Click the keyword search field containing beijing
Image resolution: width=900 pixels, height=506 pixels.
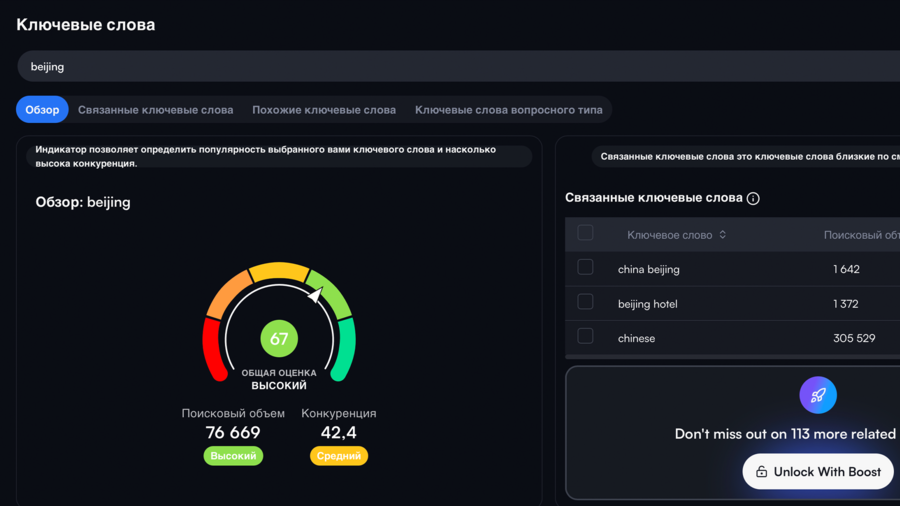point(450,67)
